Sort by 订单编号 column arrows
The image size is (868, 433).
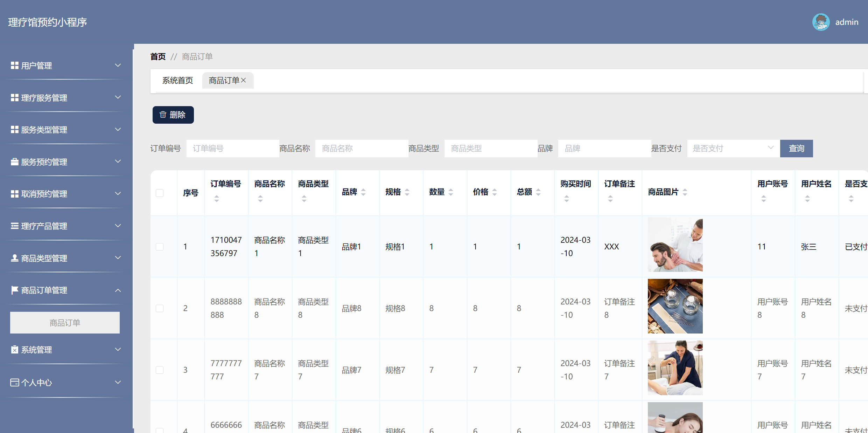click(217, 199)
